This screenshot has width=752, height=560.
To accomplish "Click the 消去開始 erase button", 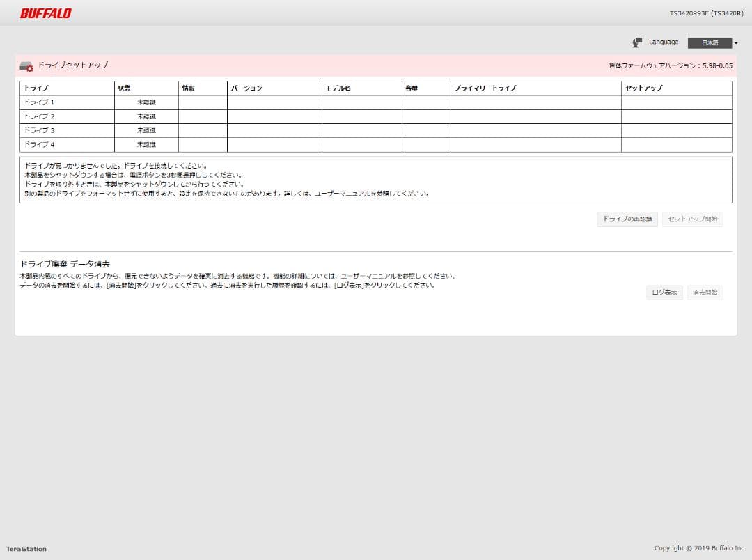I will tap(705, 292).
